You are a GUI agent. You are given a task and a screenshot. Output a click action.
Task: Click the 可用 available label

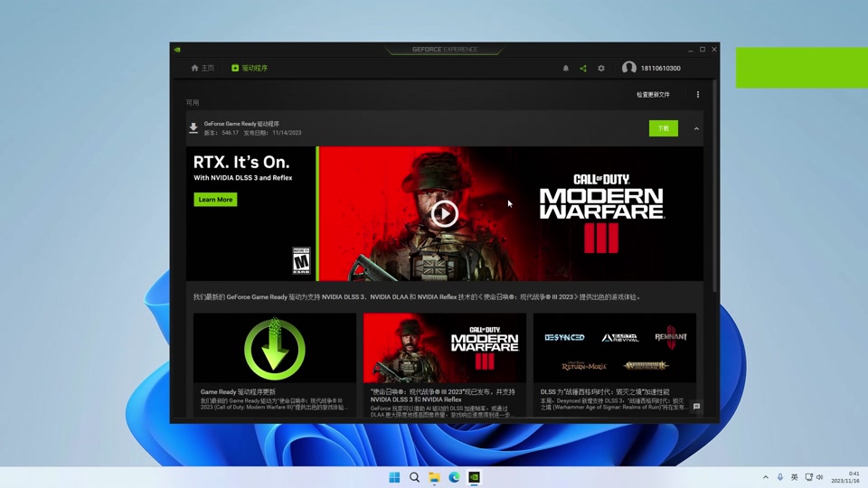coord(193,102)
